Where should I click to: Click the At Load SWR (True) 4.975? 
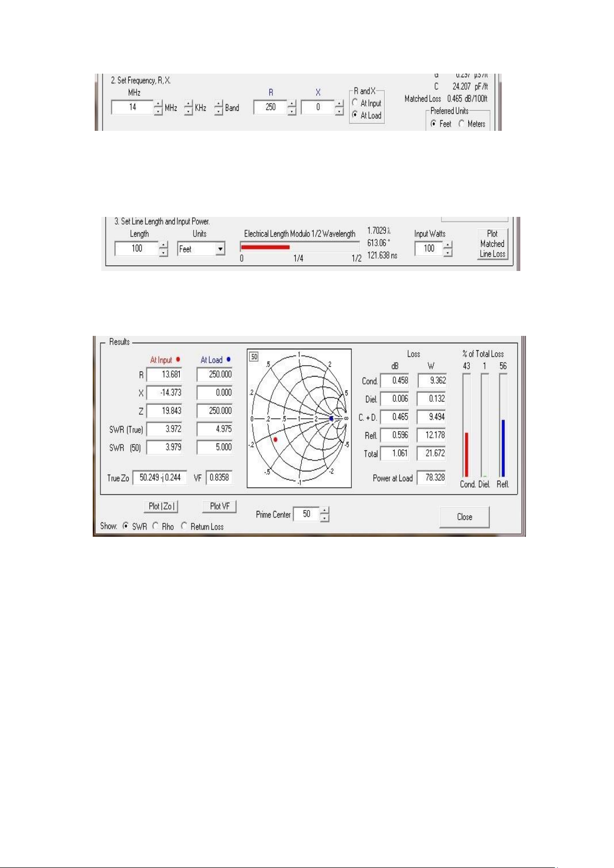(x=215, y=429)
